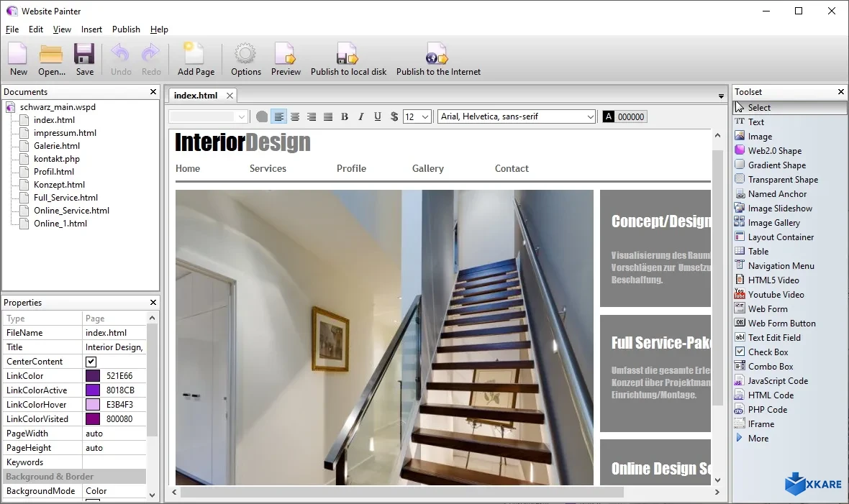This screenshot has height=504, width=849.
Task: Toggle underline formatting
Action: [x=377, y=116]
